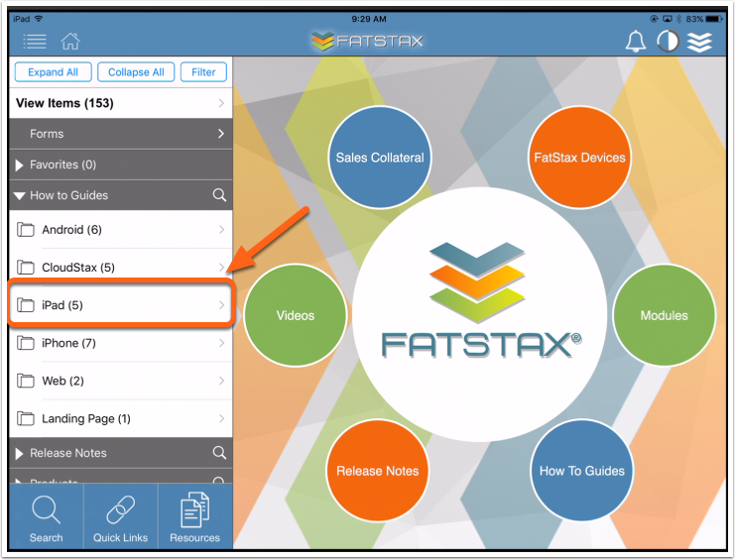Image resolution: width=735 pixels, height=560 pixels.
Task: Tap the central FatStax logo circle
Action: (479, 314)
